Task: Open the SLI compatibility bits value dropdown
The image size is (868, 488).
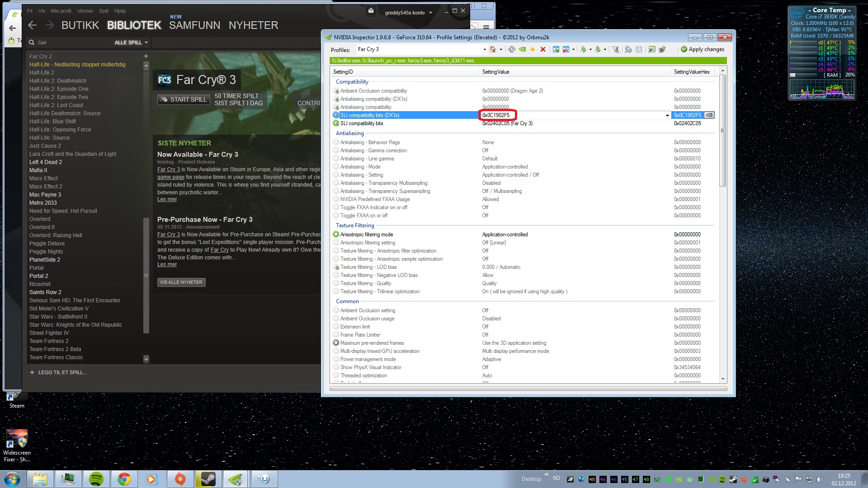Action: click(x=667, y=115)
